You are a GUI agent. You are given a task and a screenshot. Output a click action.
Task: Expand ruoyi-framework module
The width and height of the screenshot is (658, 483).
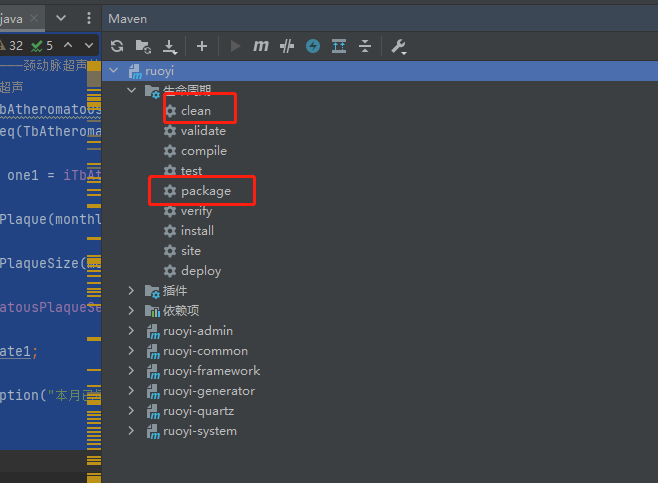point(131,371)
